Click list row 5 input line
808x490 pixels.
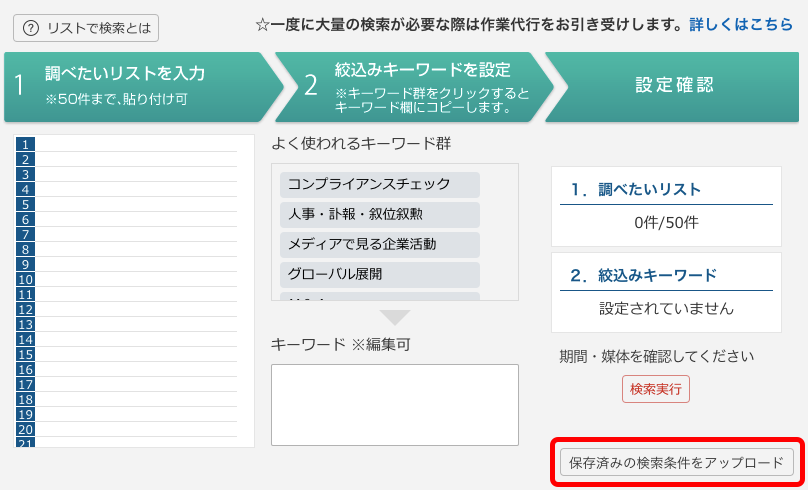[x=136, y=204]
